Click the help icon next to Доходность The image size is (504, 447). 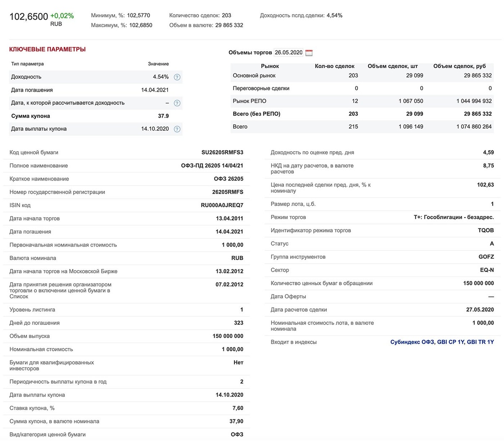(177, 77)
